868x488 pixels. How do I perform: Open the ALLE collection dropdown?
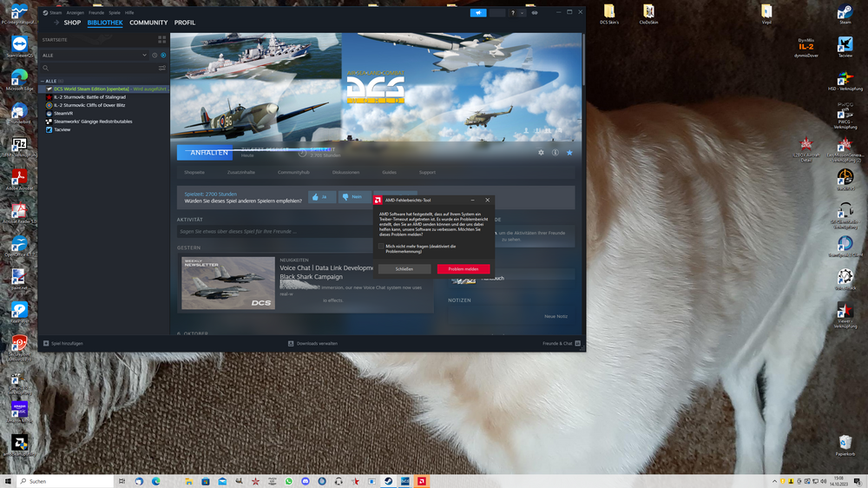coord(95,56)
